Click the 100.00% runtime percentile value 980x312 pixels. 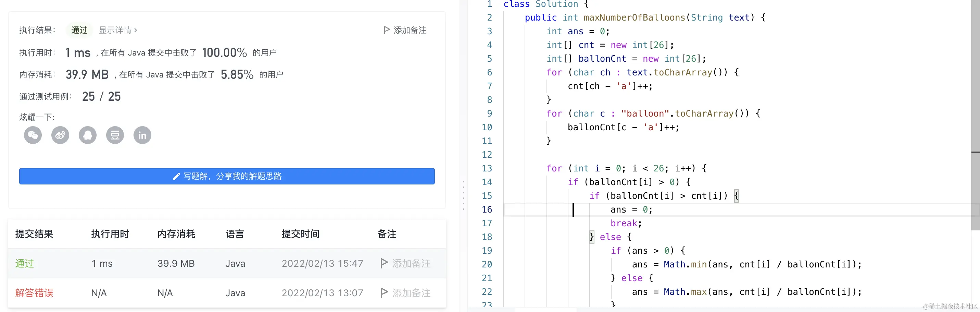tap(225, 52)
